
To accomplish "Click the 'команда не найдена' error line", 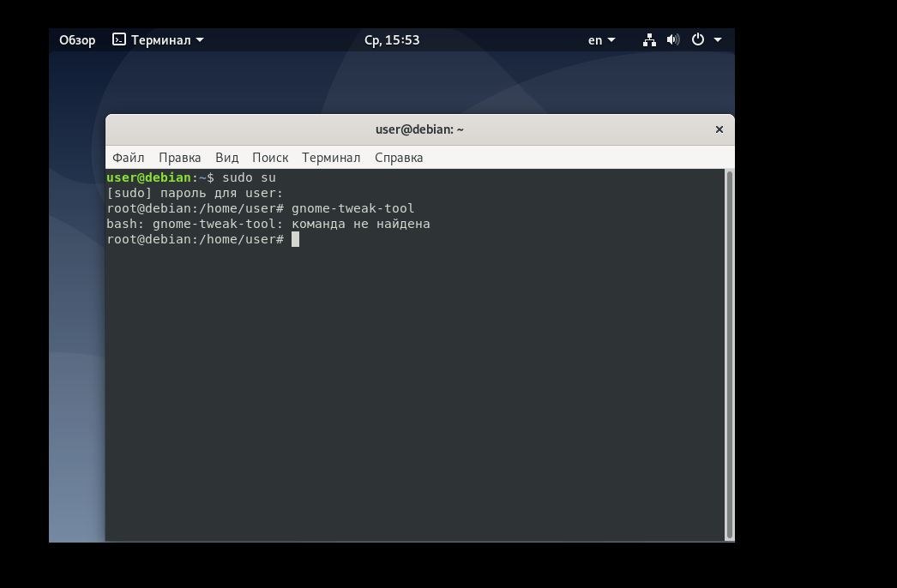I will (268, 225).
